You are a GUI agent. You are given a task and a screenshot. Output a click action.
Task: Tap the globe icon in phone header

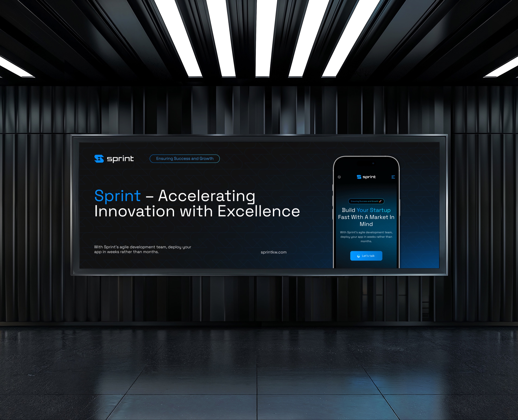point(339,177)
